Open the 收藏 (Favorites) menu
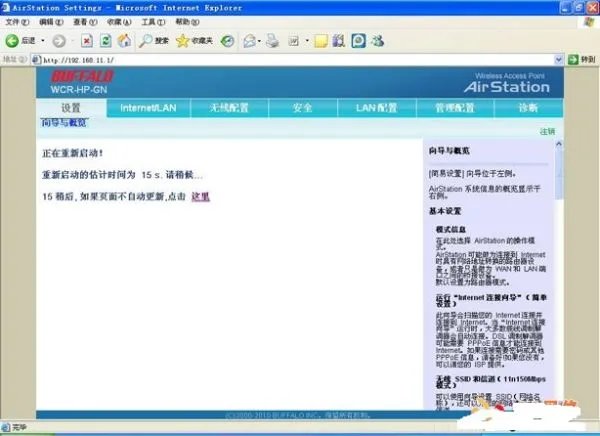Image resolution: width=600 pixels, height=436 pixels. click(x=119, y=22)
